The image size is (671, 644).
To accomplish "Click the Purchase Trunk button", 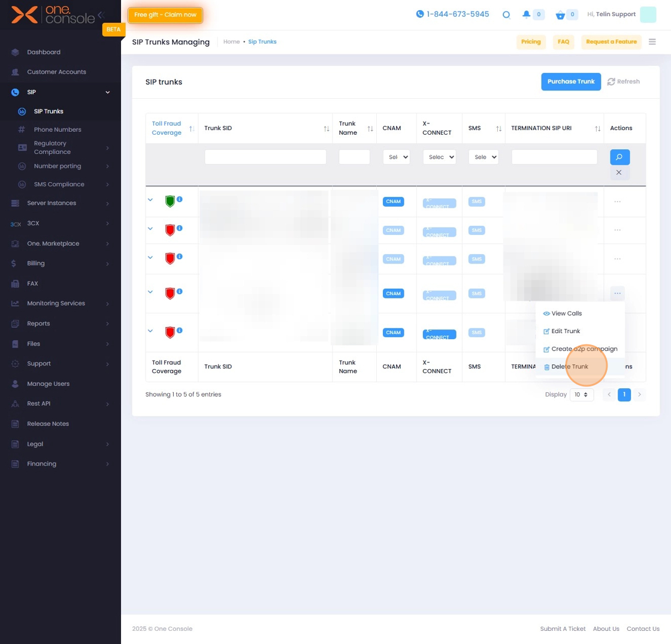I will click(x=571, y=81).
